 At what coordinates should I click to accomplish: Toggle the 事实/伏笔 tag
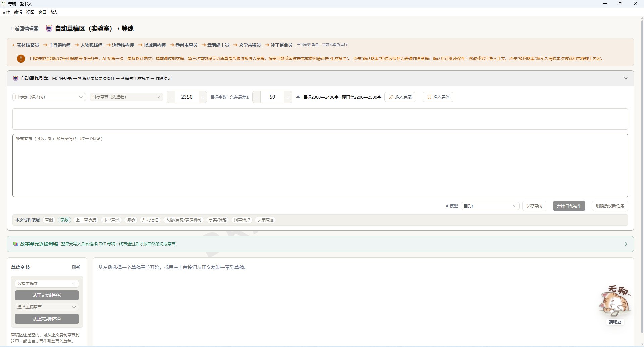(x=217, y=220)
